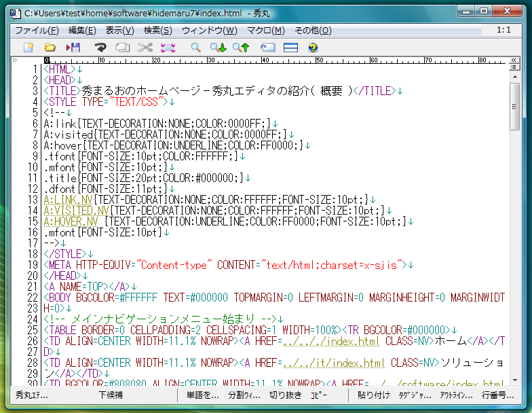Viewport: 532px width, 413px height.
Task: Expand the toolbar chevron left of ruler
Action: click(x=15, y=60)
